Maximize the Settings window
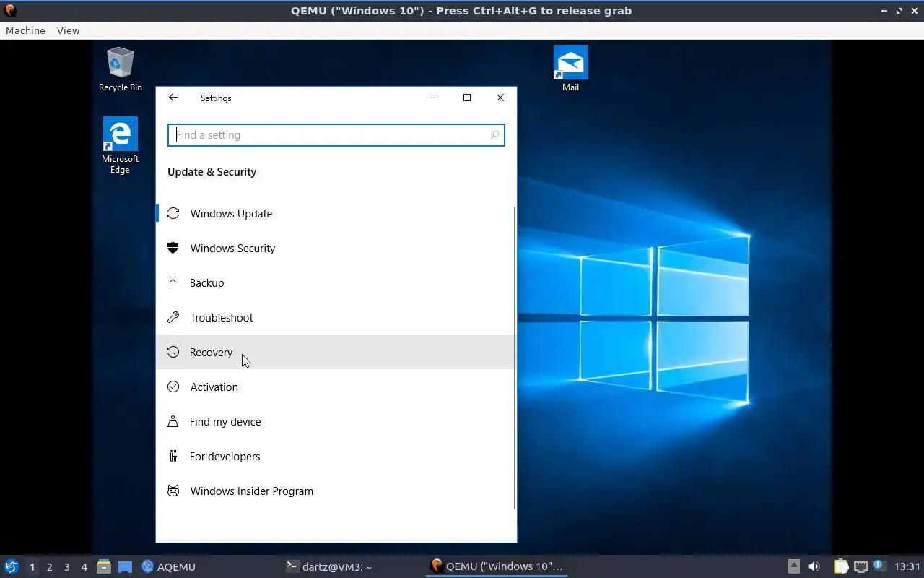924x578 pixels. click(467, 98)
